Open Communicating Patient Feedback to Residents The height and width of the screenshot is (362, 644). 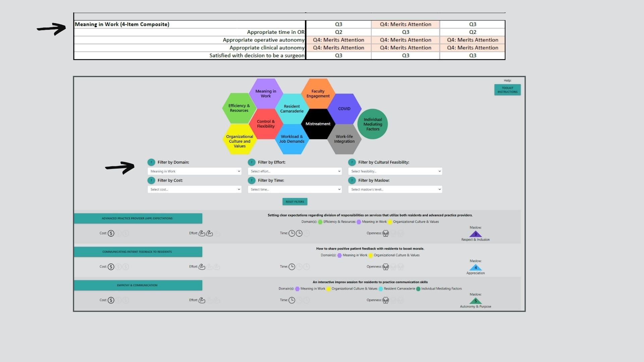[138, 252]
